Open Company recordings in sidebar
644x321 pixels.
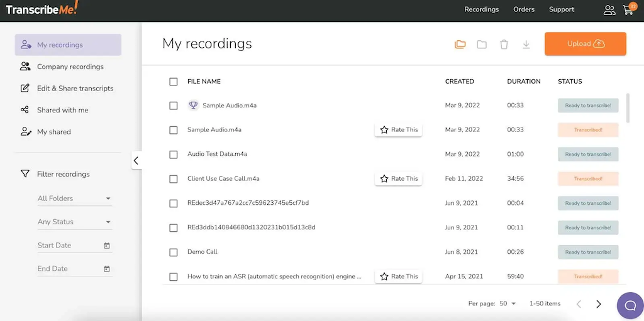pos(70,67)
